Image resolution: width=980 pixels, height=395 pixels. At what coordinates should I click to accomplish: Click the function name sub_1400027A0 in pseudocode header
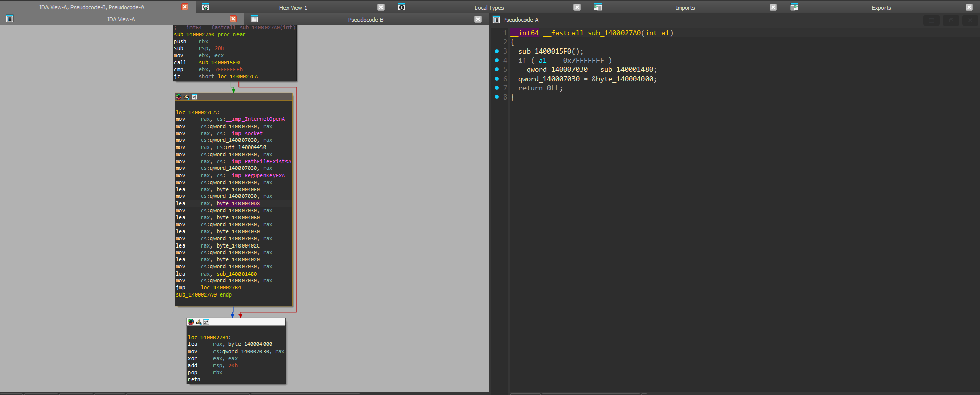[614, 33]
